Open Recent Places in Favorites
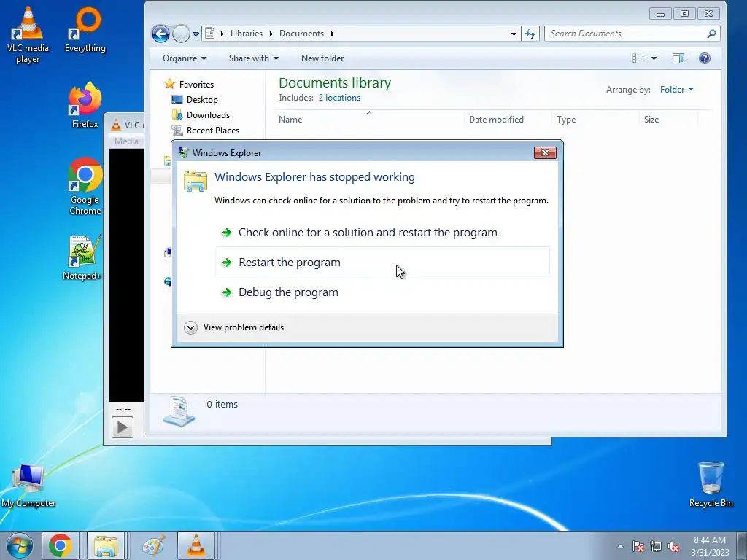 click(212, 130)
